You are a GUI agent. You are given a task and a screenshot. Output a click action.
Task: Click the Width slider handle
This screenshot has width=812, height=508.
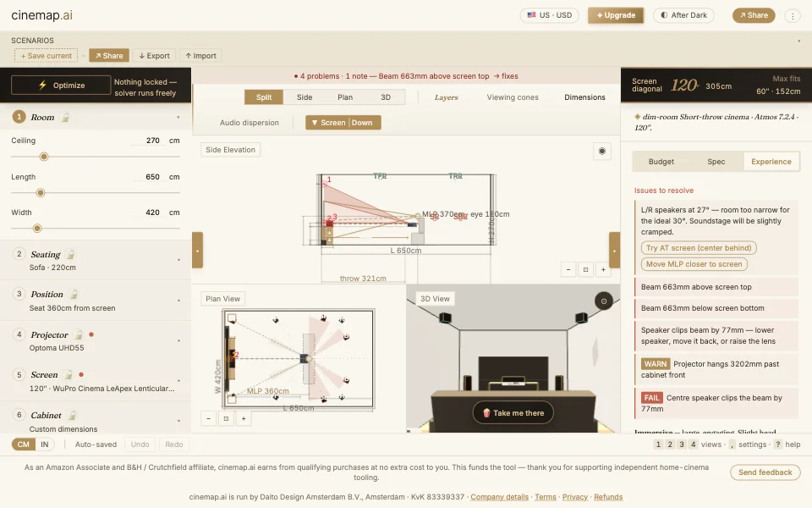(36, 228)
